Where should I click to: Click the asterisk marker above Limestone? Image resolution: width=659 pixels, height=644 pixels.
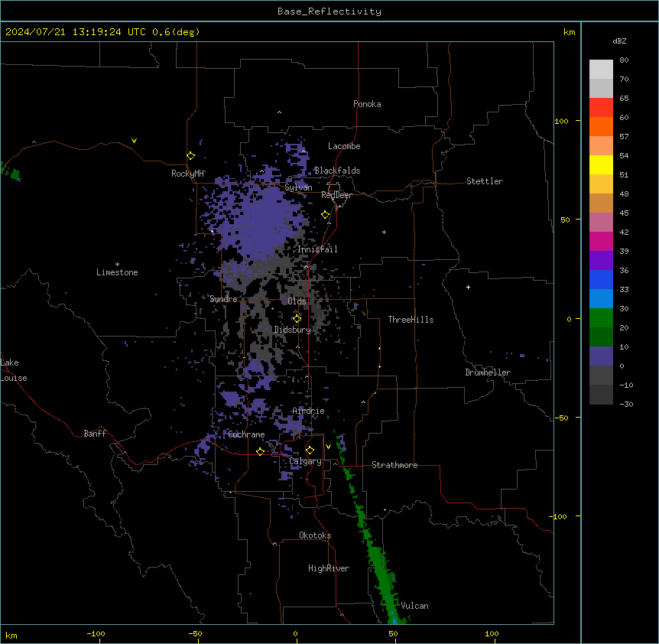[x=117, y=265]
